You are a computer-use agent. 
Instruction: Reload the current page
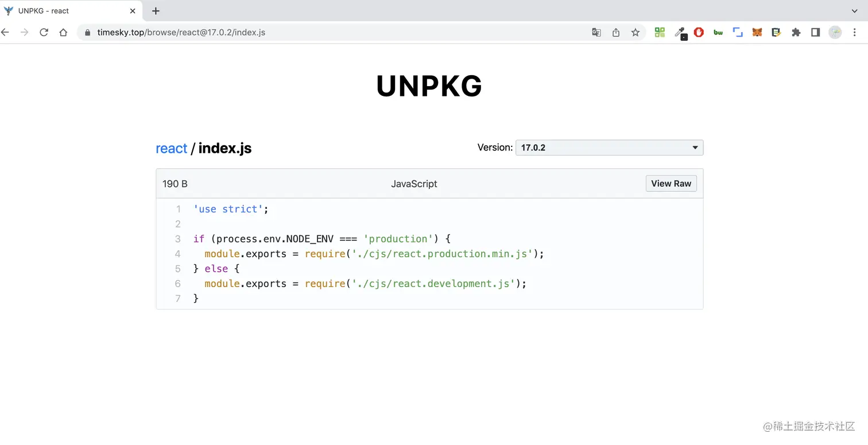tap(44, 32)
